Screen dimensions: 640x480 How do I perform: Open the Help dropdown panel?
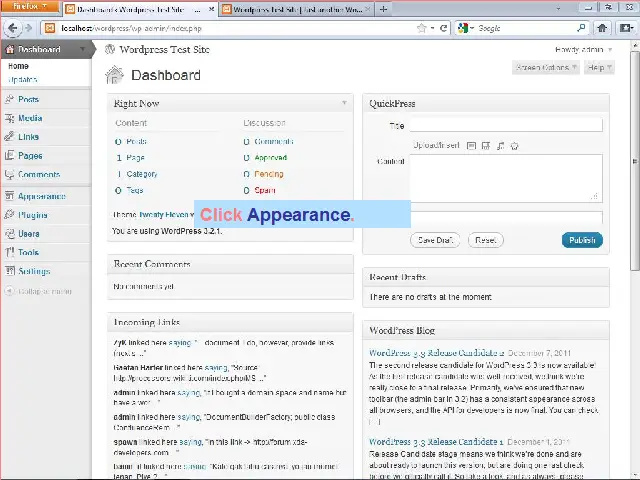pos(599,67)
